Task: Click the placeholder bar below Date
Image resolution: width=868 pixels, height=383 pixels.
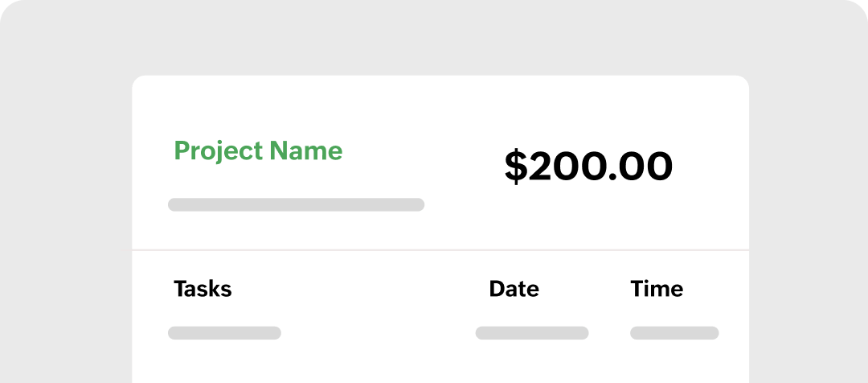Action: [531, 333]
